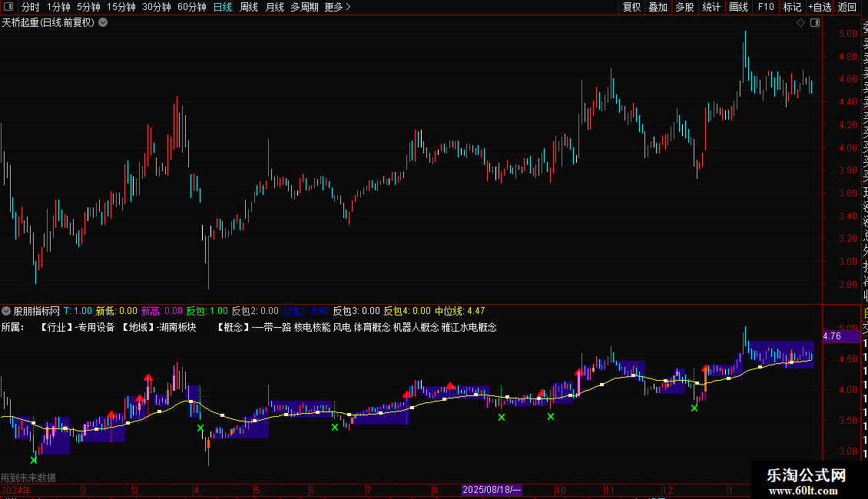Open the F10 company info page
This screenshot has width=868, height=499.
pos(766,7)
